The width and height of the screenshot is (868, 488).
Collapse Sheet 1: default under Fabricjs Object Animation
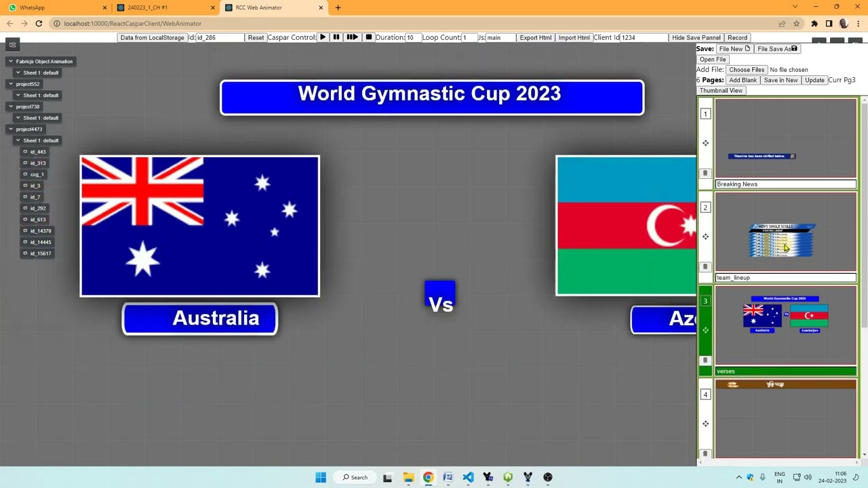tap(18, 73)
